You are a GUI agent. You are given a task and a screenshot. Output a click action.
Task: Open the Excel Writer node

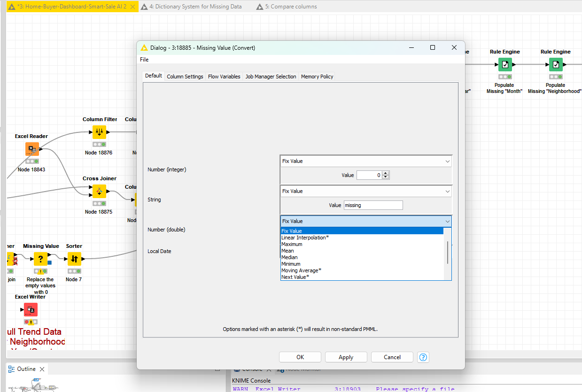point(31,309)
